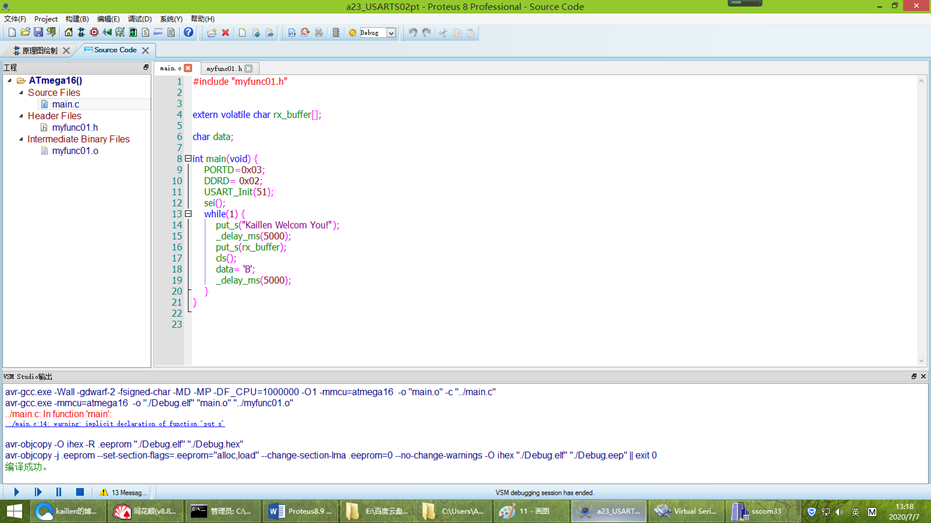Image resolution: width=931 pixels, height=523 pixels.
Task: Pause the simulation
Action: click(x=58, y=492)
